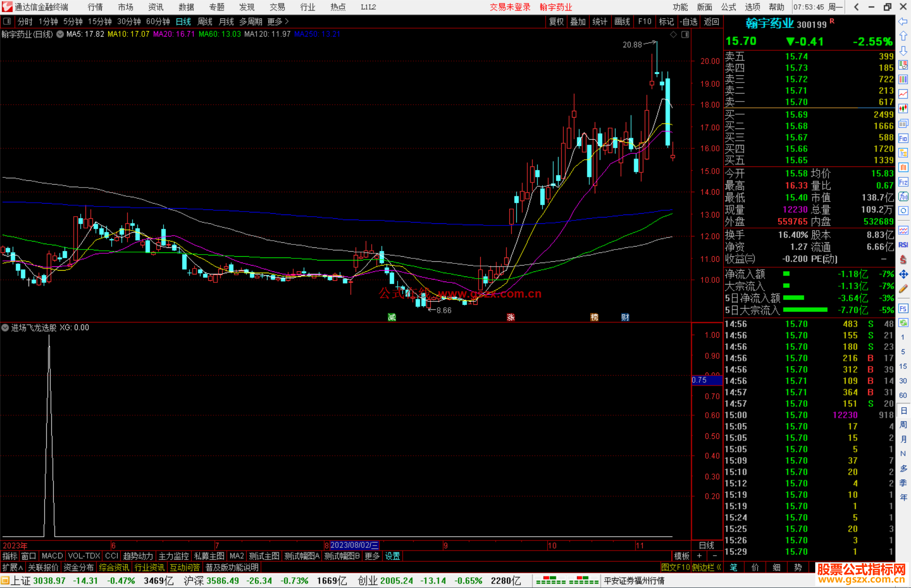Image resolution: width=911 pixels, height=588 pixels.
Task: Open the 行情 menu
Action: [95, 7]
